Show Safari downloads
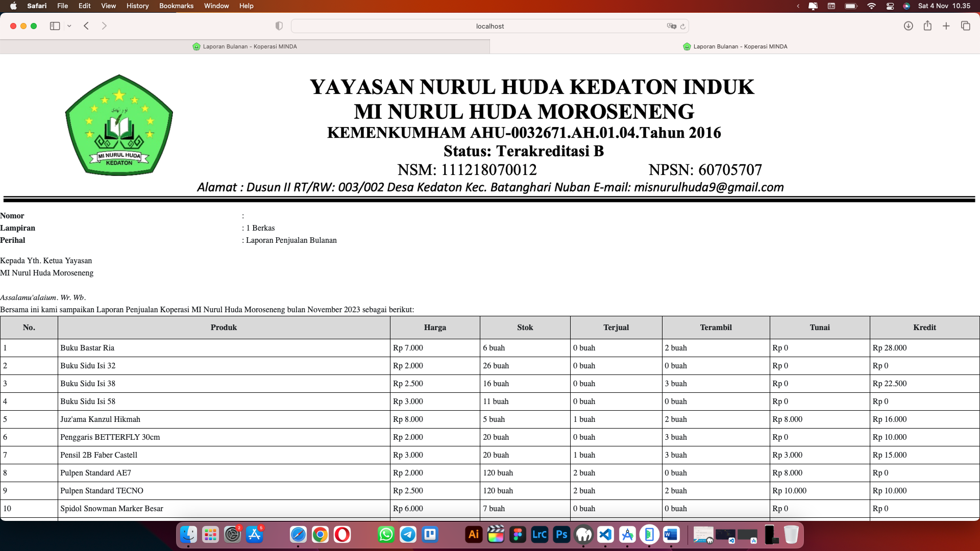 coord(908,26)
